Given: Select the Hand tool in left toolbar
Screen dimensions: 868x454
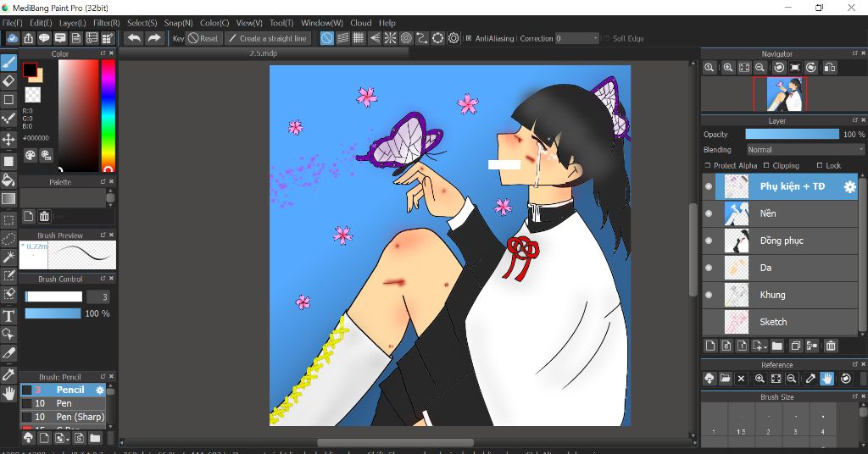Looking at the screenshot, I should [x=8, y=394].
